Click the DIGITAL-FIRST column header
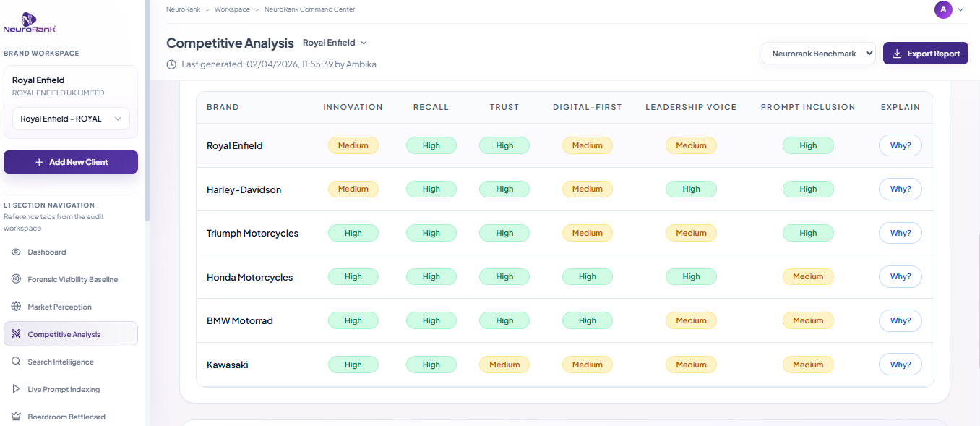Screen dimensions: 980x426 point(588,107)
